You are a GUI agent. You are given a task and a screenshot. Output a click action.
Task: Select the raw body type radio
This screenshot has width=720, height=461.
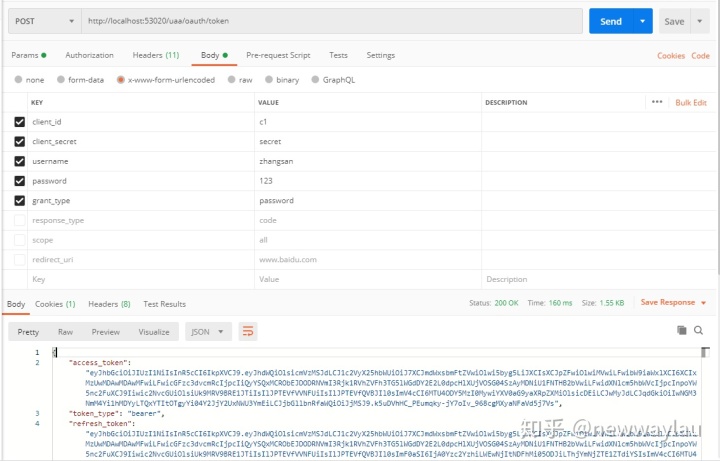[x=231, y=79]
